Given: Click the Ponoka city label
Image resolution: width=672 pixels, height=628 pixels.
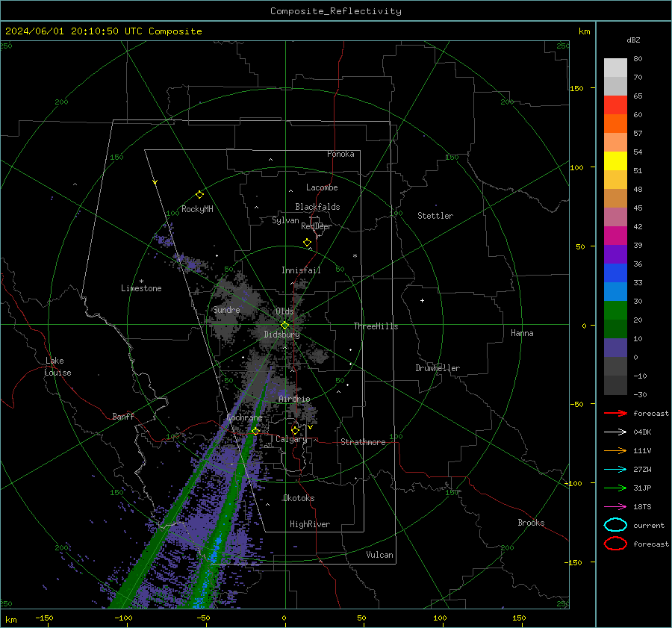Looking at the screenshot, I should coord(340,154).
